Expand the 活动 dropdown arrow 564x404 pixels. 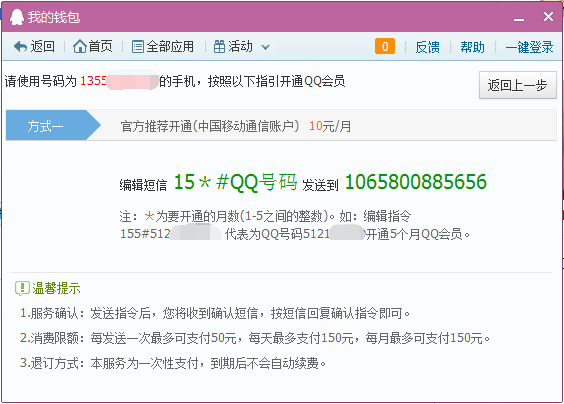point(265,47)
